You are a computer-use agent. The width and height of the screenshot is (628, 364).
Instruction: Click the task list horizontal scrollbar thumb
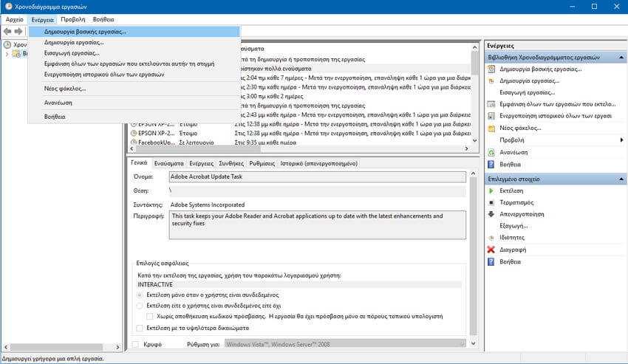click(x=198, y=148)
